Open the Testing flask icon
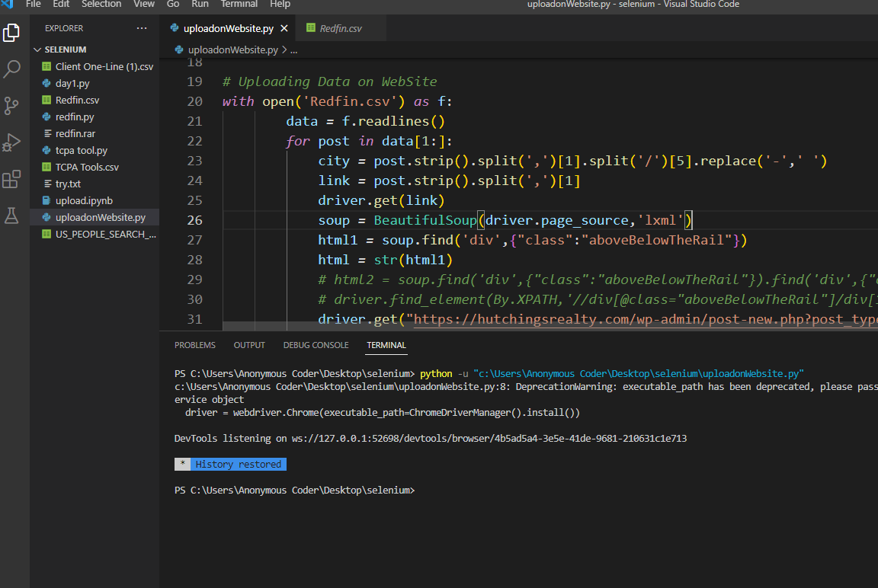This screenshot has width=878, height=588. click(x=11, y=216)
